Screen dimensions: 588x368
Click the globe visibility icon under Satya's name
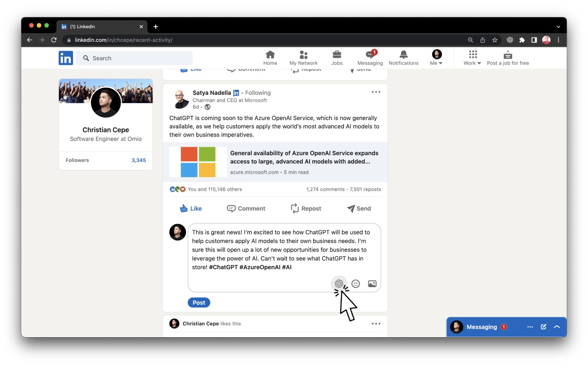(207, 107)
